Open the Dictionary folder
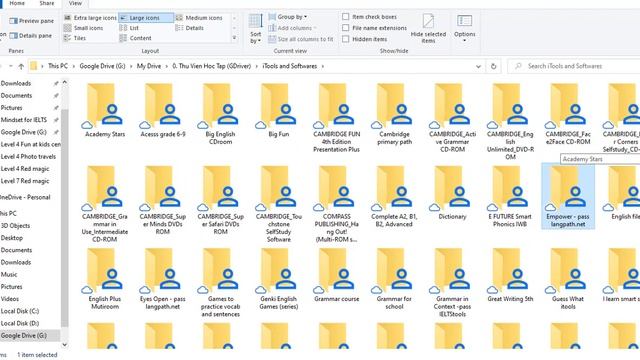 tap(452, 193)
